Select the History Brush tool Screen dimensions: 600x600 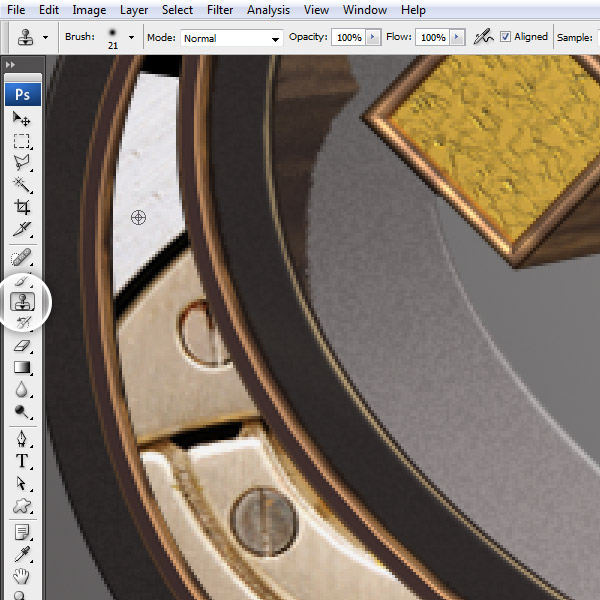point(22,323)
